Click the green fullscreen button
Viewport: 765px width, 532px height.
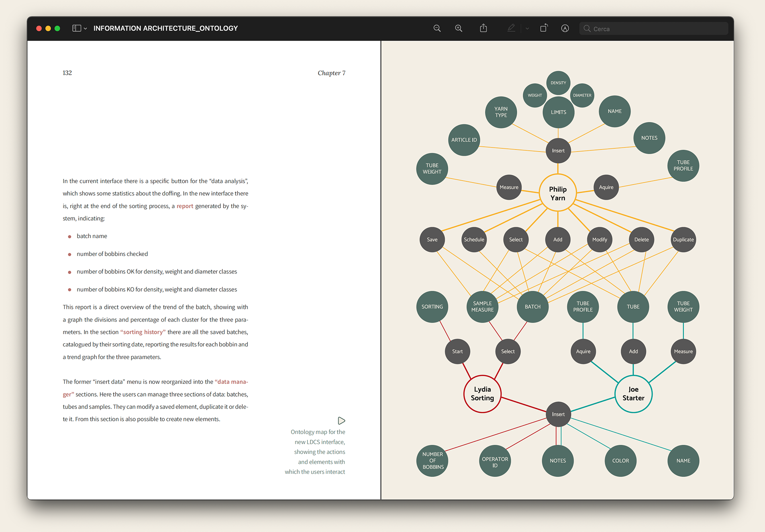(57, 28)
